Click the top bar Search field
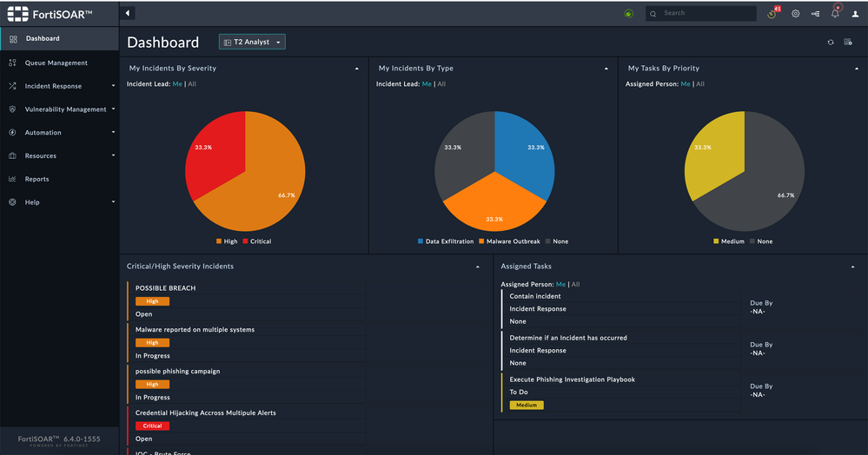 point(701,13)
